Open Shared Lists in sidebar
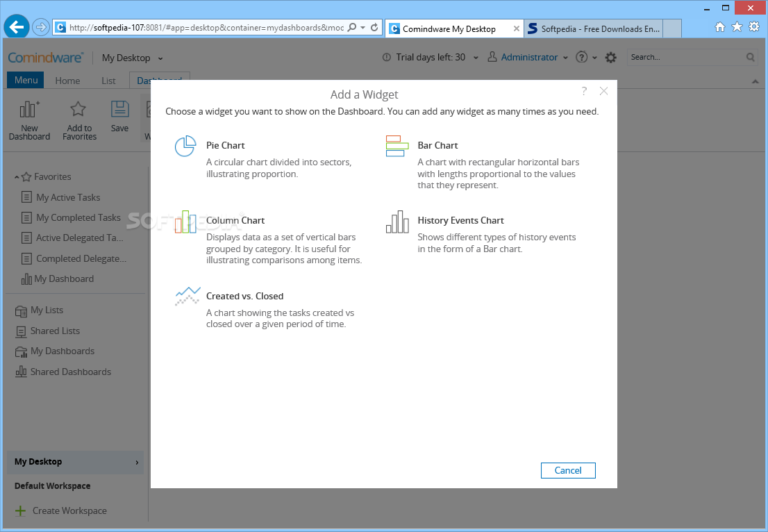Screen dimensions: 768x532 point(55,331)
